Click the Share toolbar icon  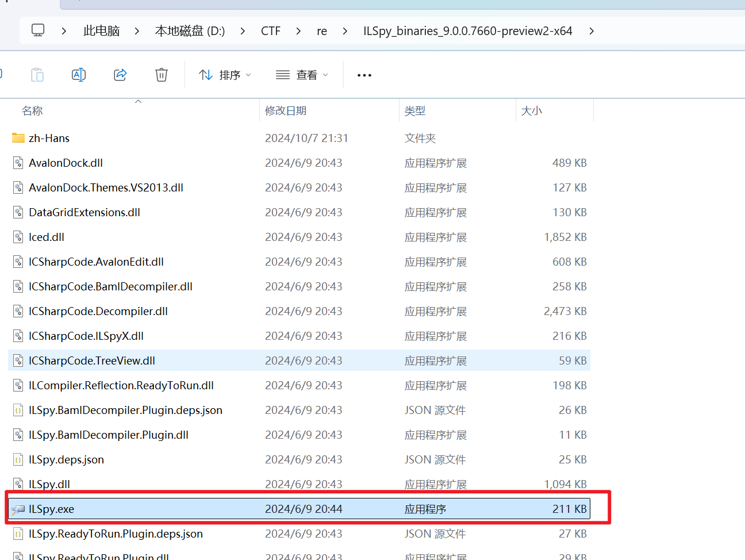click(120, 75)
